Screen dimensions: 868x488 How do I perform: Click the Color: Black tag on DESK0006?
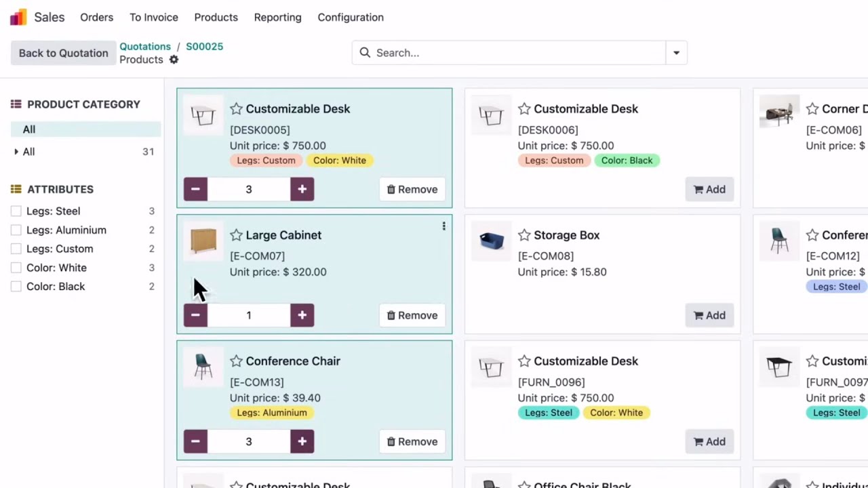pyautogui.click(x=627, y=161)
